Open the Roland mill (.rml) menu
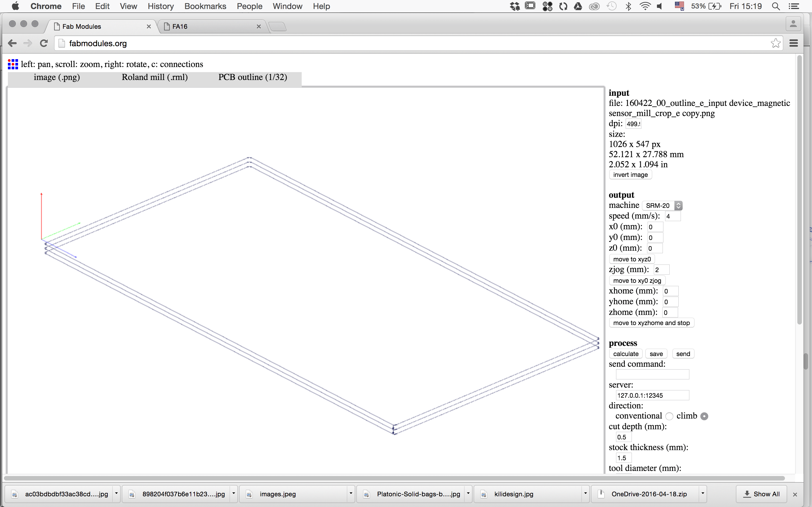 click(x=155, y=77)
